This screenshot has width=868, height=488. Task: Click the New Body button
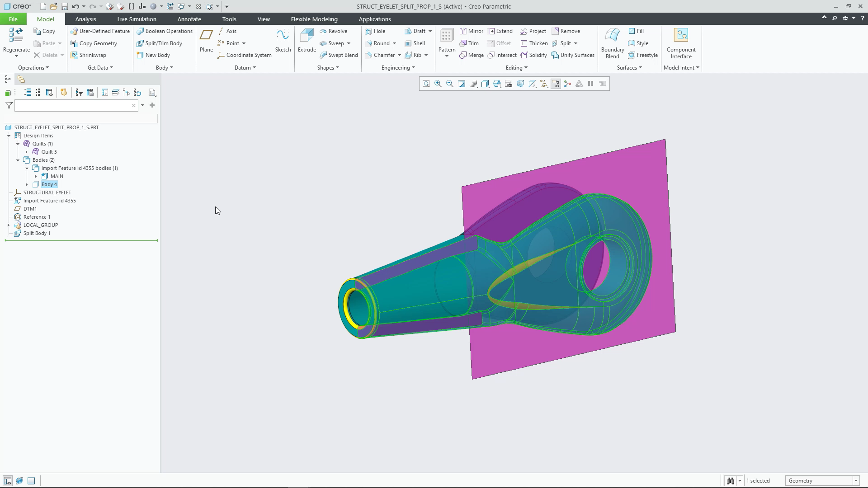click(153, 55)
